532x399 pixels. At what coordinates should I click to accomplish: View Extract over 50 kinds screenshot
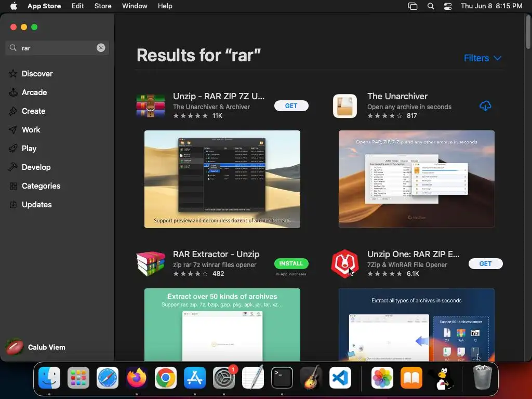(222, 325)
